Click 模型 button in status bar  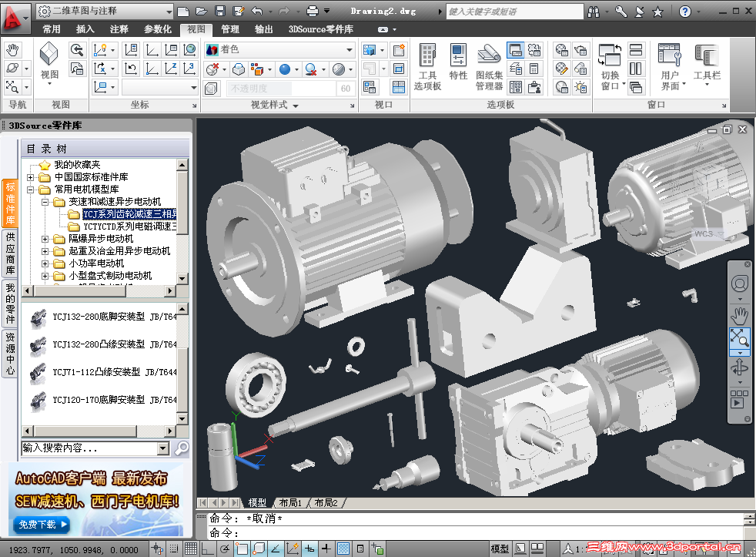click(500, 549)
